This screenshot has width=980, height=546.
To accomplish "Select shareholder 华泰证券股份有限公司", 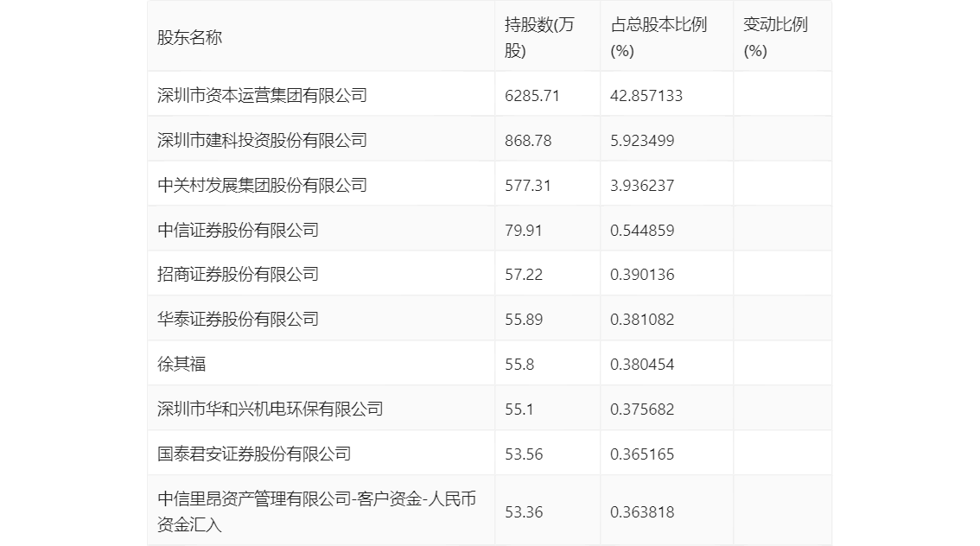I will (x=239, y=320).
